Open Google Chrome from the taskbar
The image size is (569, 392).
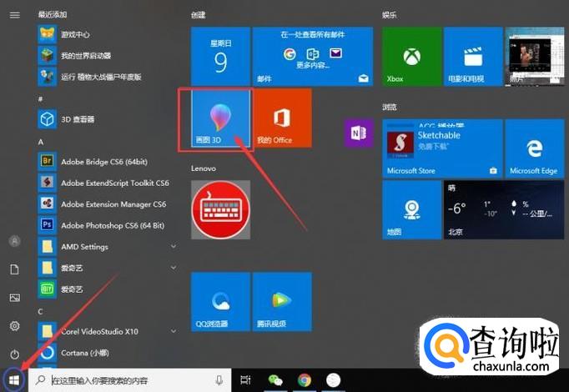(305, 380)
